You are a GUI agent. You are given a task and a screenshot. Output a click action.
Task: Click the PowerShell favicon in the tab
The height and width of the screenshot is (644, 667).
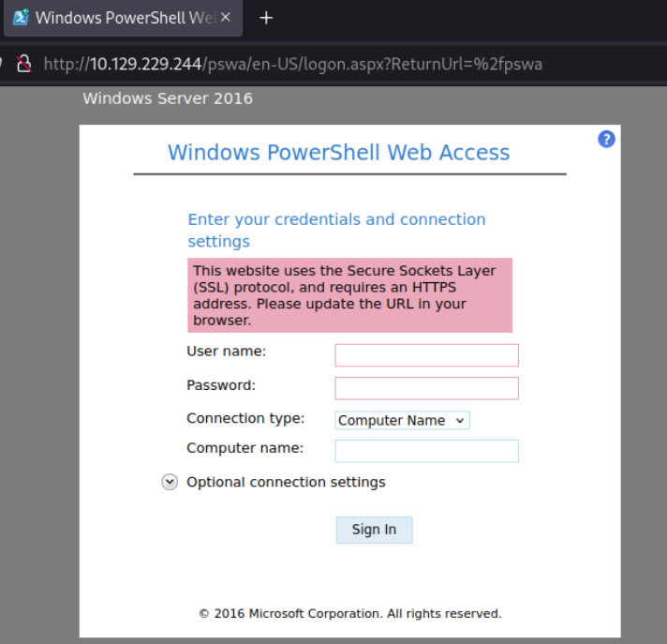[21, 18]
